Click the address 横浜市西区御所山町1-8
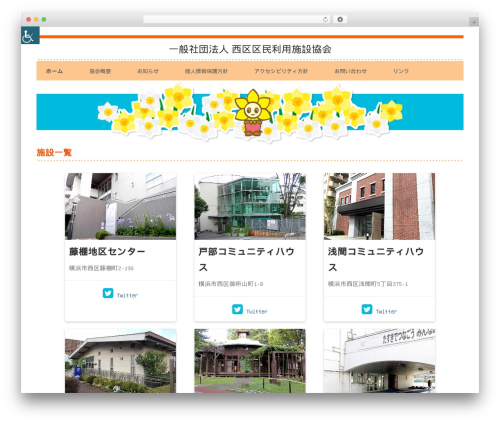This screenshot has height=423, width=500. [231, 284]
